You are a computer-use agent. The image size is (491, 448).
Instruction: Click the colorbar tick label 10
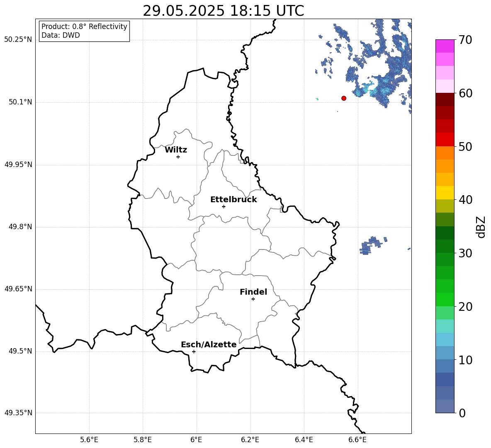(465, 360)
